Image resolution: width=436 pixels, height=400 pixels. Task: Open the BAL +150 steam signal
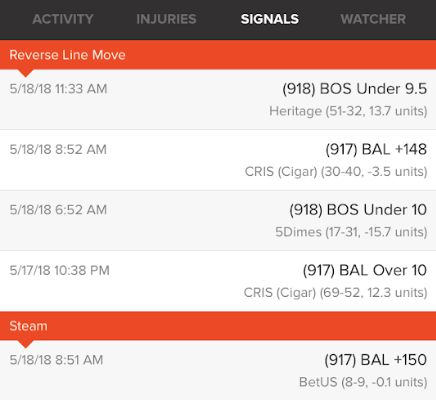[218, 370]
